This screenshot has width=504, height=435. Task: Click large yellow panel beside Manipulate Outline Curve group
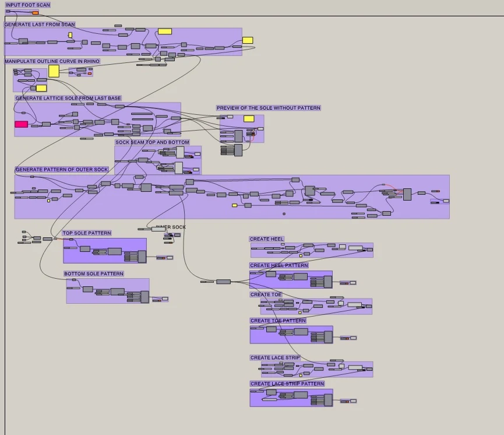point(54,71)
